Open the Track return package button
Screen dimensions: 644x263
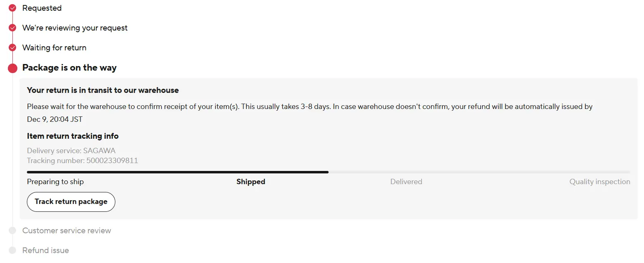[71, 201]
